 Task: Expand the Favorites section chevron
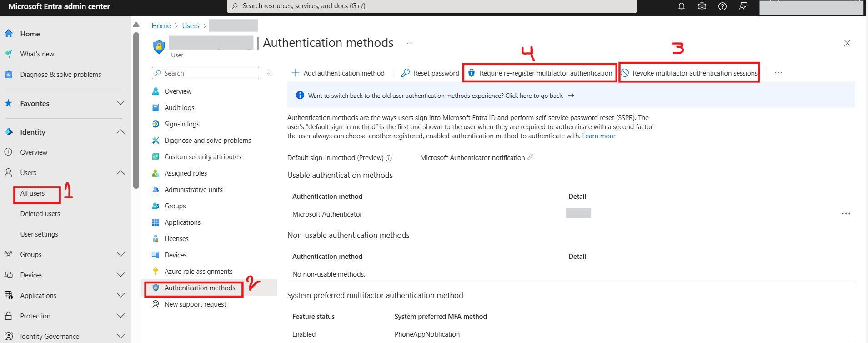pyautogui.click(x=120, y=103)
